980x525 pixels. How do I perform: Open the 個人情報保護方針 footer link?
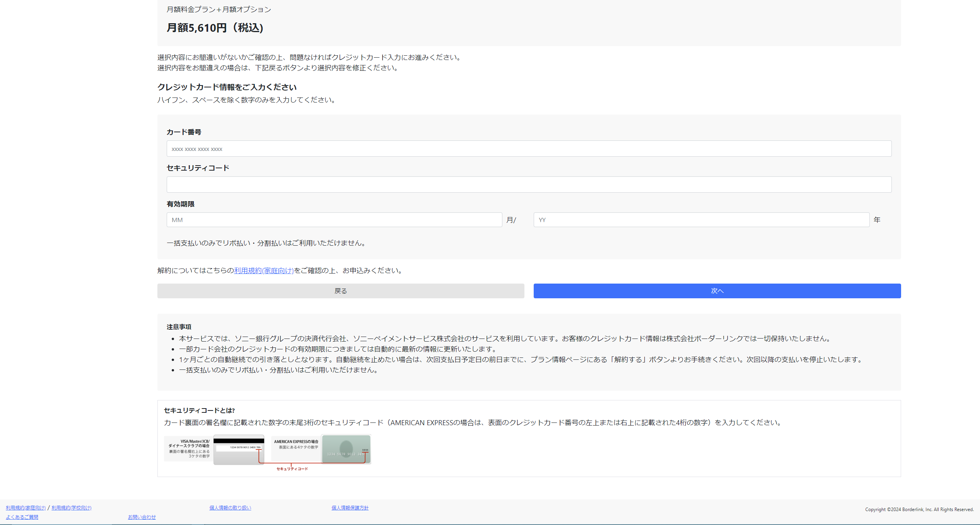350,508
